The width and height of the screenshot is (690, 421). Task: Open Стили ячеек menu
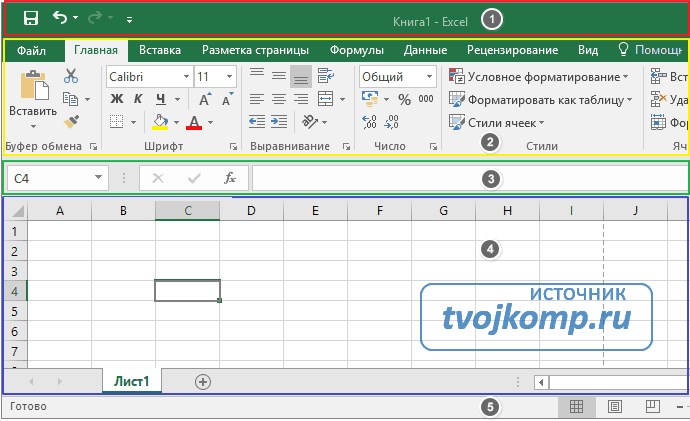[x=496, y=123]
